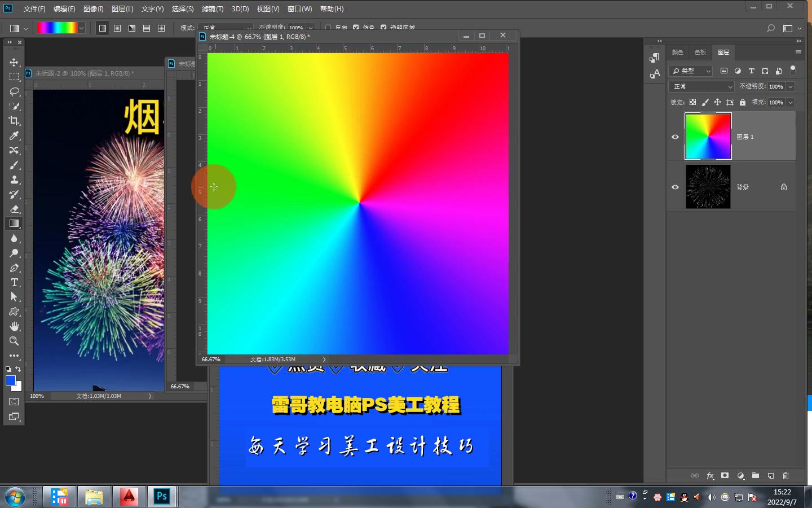Image resolution: width=812 pixels, height=508 pixels.
Task: Expand the layer blend mode 正常 dropdown
Action: coord(701,86)
